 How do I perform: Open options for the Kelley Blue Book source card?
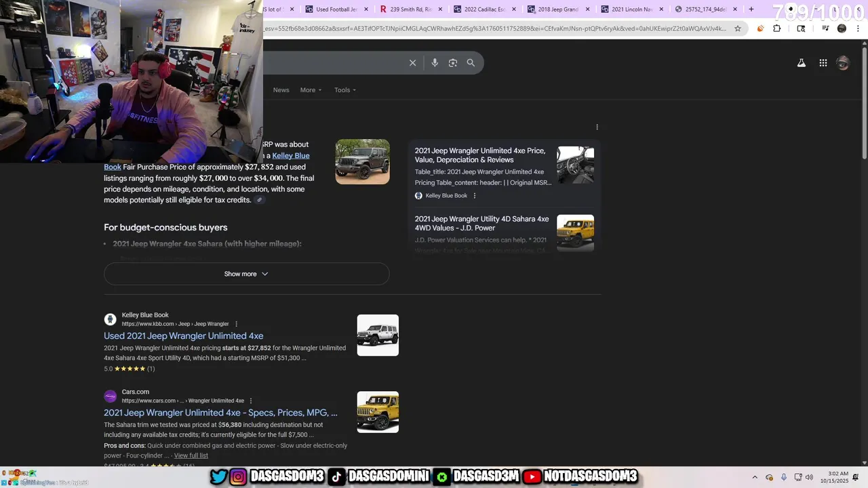[x=475, y=196]
